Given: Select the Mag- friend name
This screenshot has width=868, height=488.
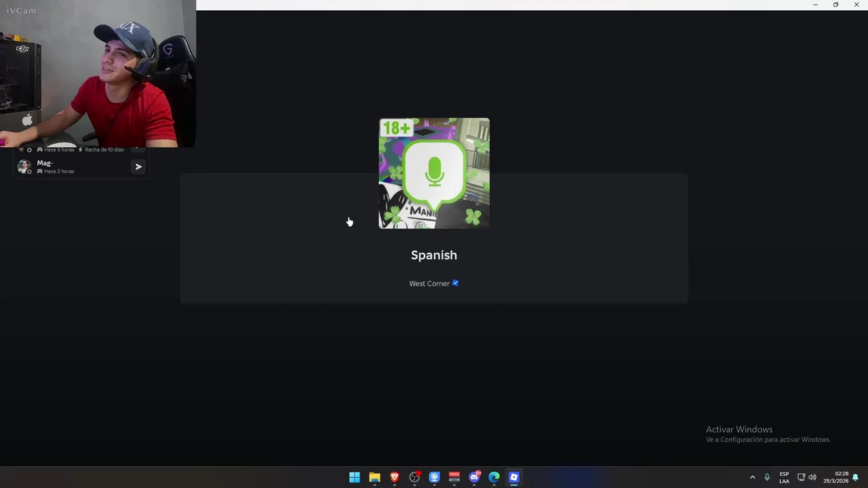Looking at the screenshot, I should (45, 163).
